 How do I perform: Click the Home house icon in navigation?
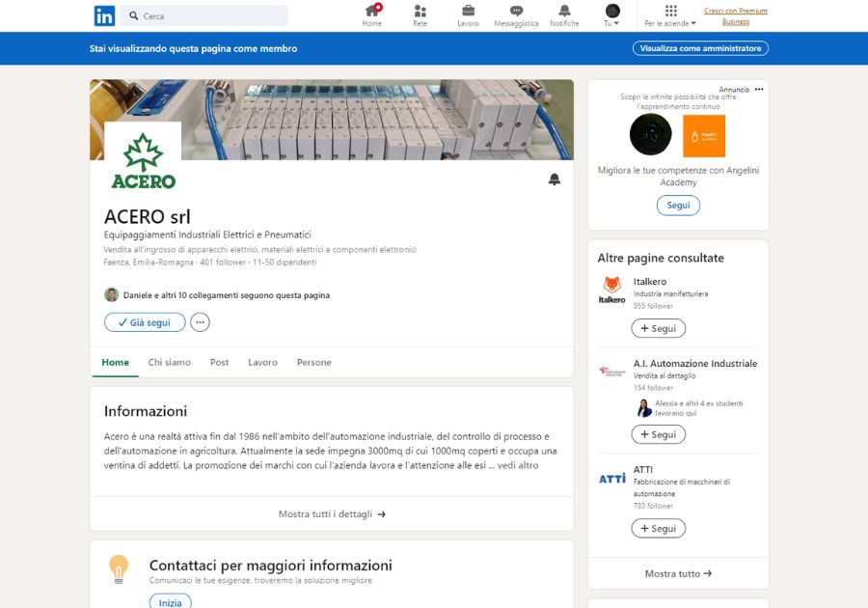tap(372, 11)
